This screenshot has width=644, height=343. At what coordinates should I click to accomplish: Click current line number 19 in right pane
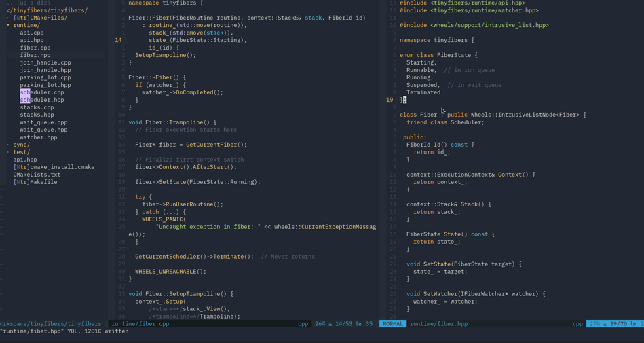coord(390,100)
